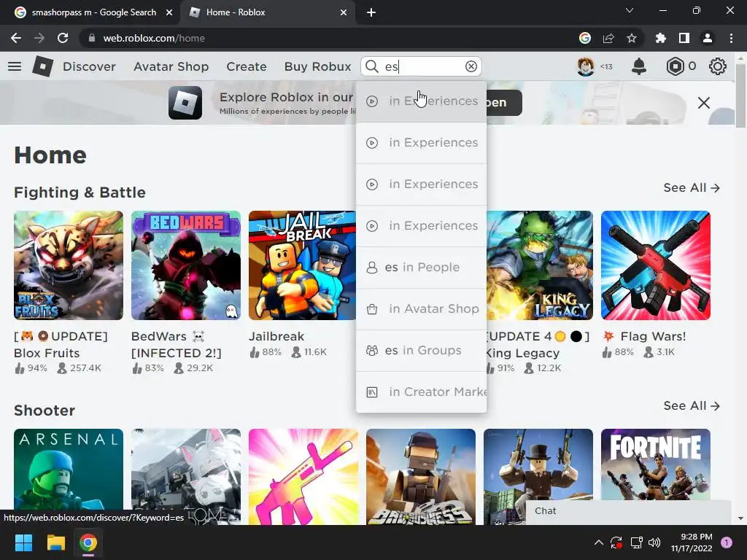Screen dimensions: 747x560
Task: See All Fighting & Battle games
Action: point(692,187)
